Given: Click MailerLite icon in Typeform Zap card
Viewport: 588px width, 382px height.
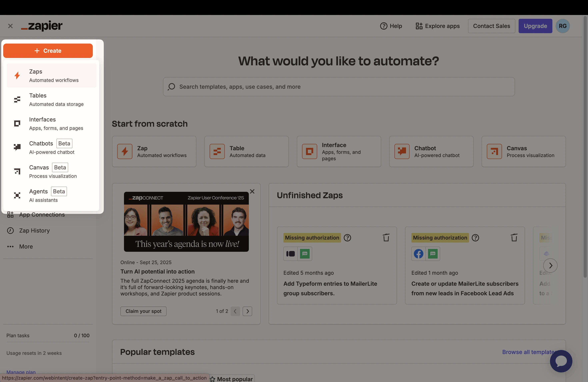Looking at the screenshot, I should tap(305, 254).
